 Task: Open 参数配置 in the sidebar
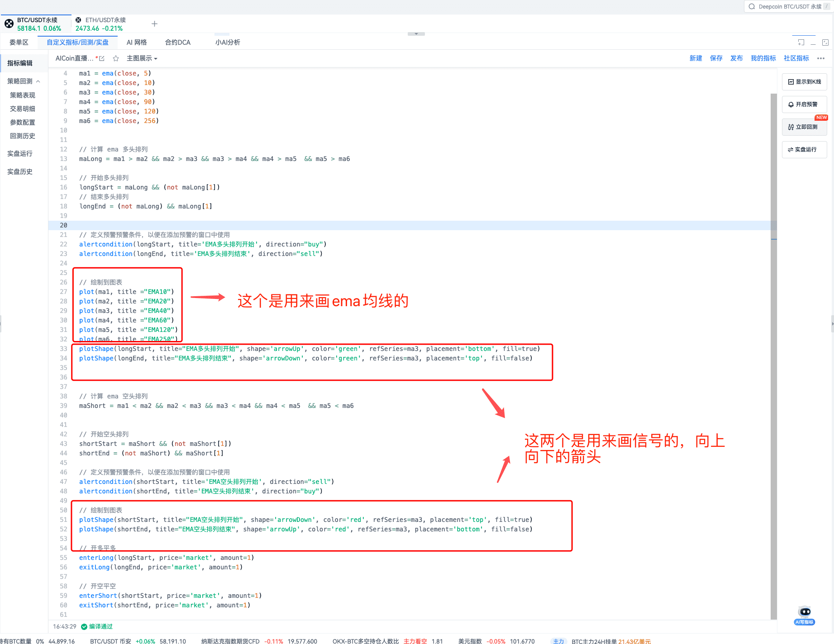[23, 123]
